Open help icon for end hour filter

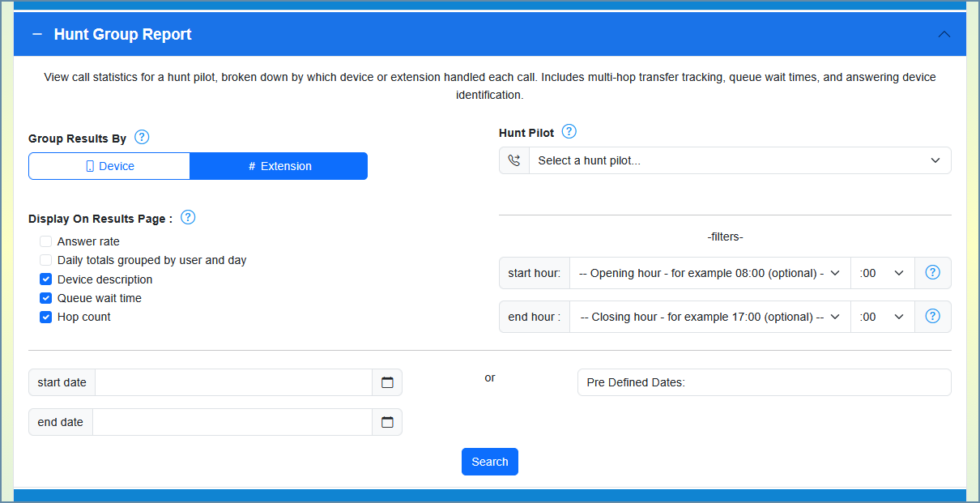(x=932, y=317)
